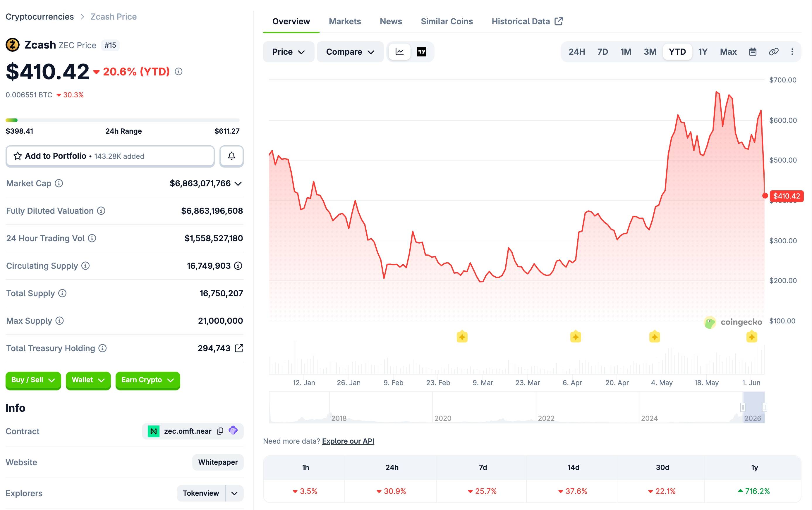Viewport: 812px width, 510px height.
Task: Open Fully Diluted Valuation info icon
Action: pos(101,211)
